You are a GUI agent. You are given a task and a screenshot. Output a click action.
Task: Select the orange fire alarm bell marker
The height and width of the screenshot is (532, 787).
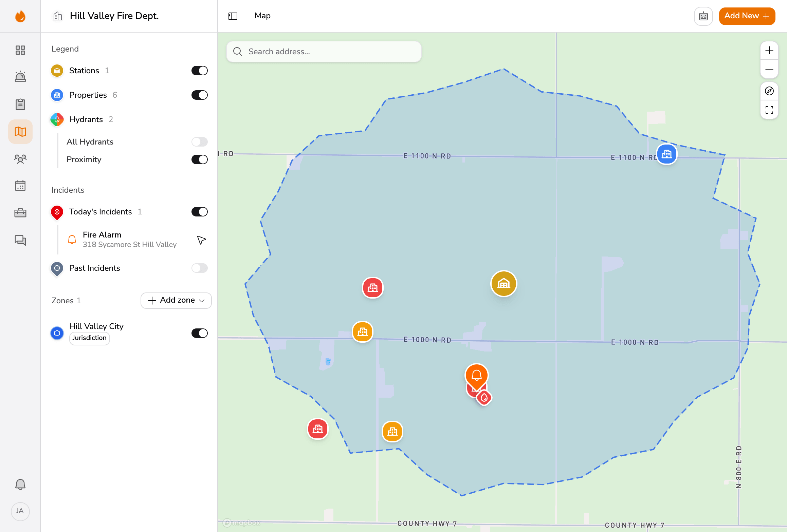tap(477, 376)
